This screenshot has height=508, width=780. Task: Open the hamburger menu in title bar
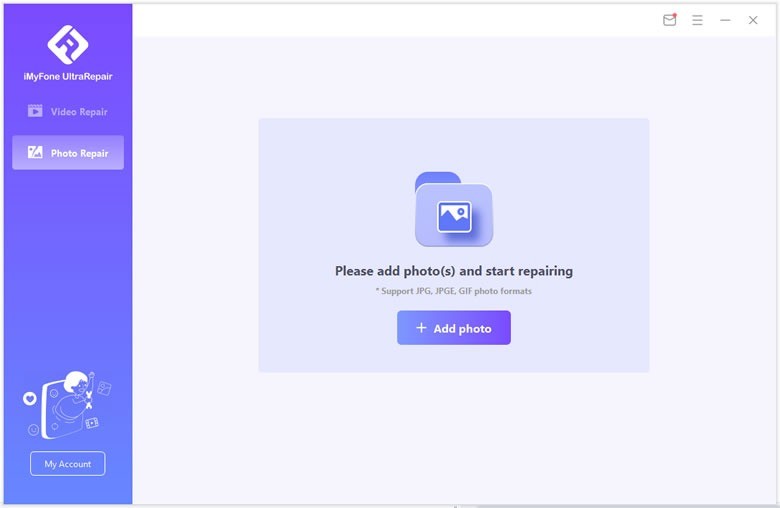click(x=697, y=20)
